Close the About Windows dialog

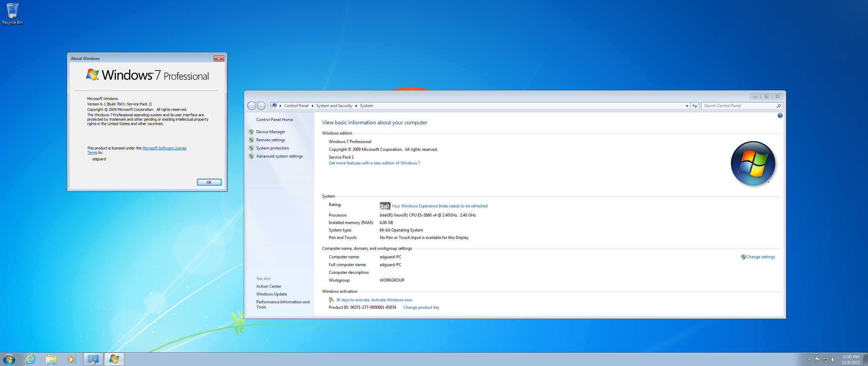pyautogui.click(x=219, y=58)
